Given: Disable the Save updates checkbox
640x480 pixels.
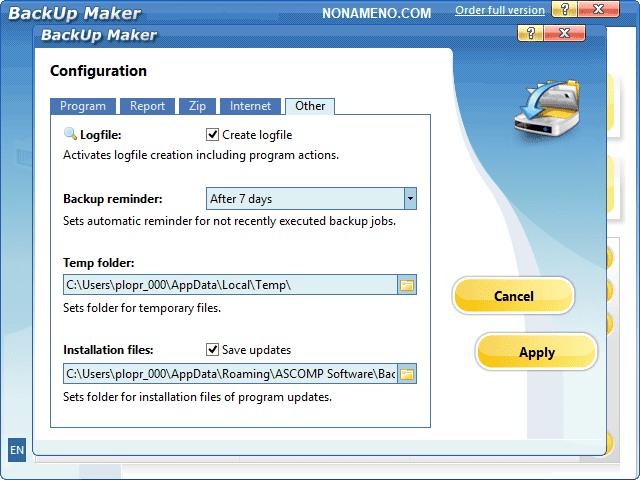Looking at the screenshot, I should tap(212, 350).
